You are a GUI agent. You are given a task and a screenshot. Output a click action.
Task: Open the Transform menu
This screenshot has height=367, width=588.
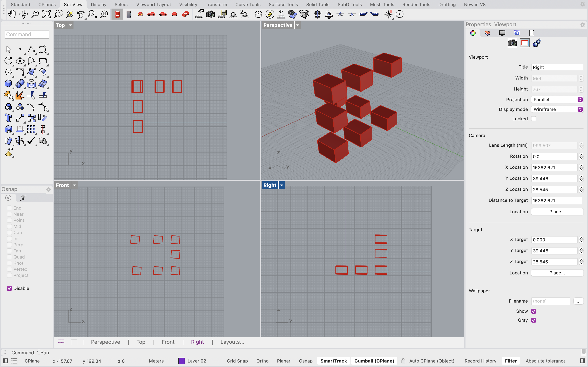pos(216,4)
